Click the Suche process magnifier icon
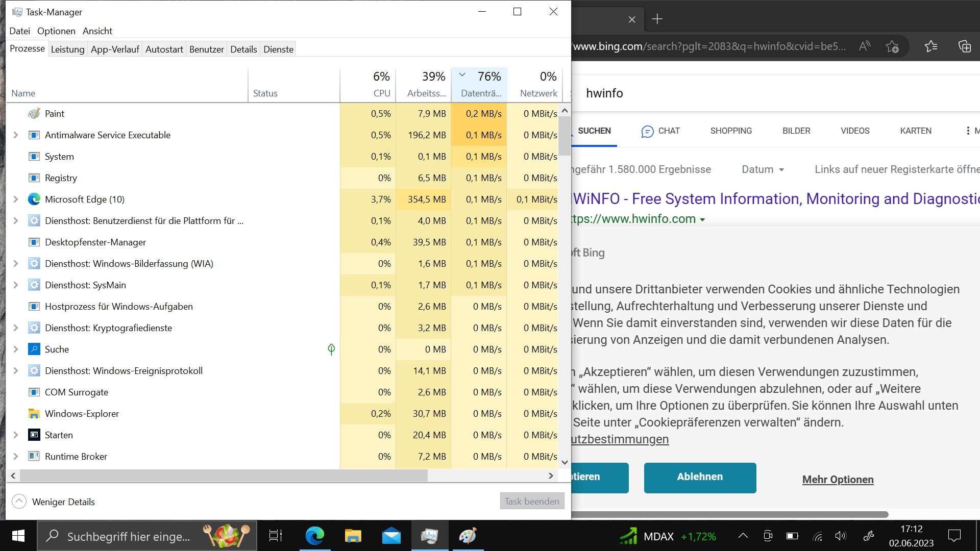The width and height of the screenshot is (980, 551). (34, 349)
